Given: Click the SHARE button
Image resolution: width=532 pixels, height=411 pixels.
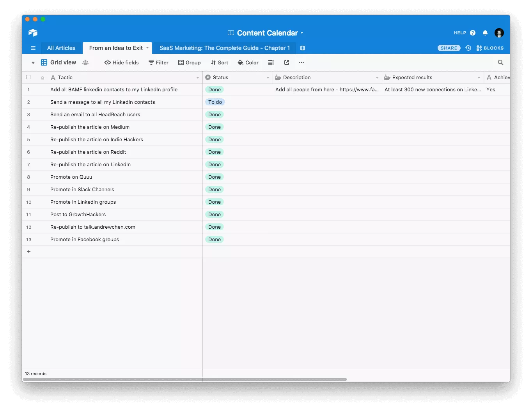Looking at the screenshot, I should coord(449,48).
